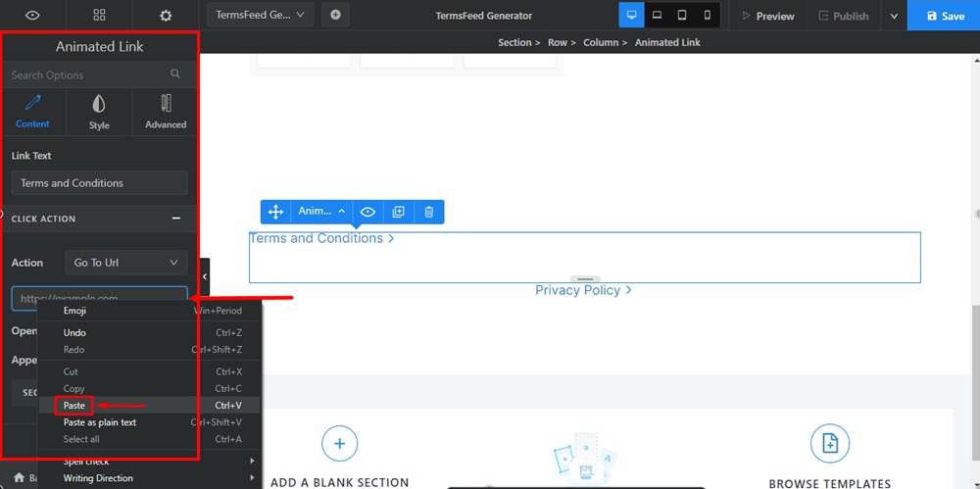Click the Save button

pos(944,16)
